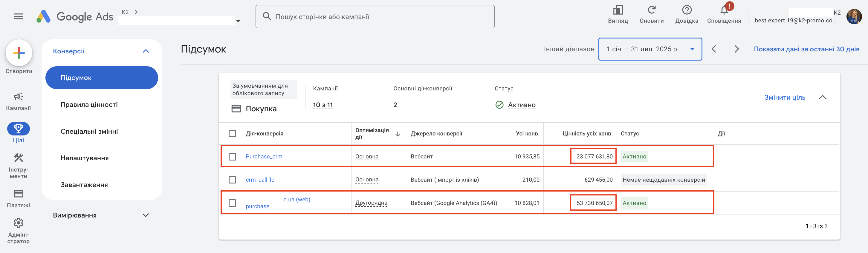The width and height of the screenshot is (868, 253).
Task: Click the search magnifier icon
Action: click(x=267, y=16)
